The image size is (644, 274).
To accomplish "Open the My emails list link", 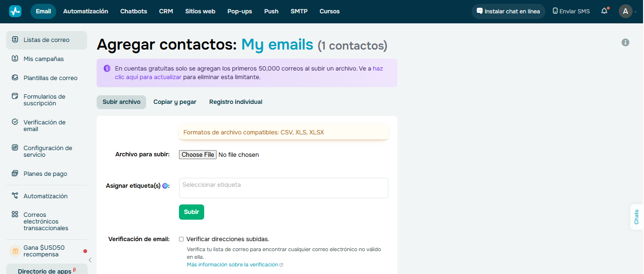I will pos(277,44).
